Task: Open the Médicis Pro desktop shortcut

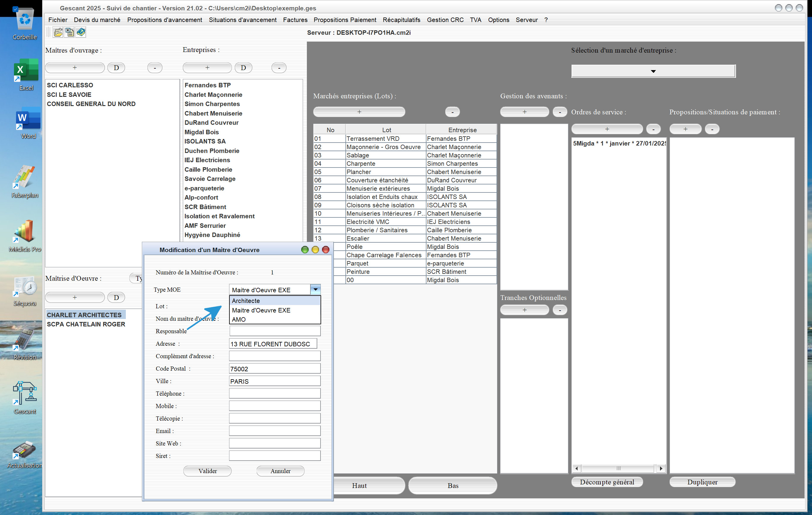Action: point(25,236)
